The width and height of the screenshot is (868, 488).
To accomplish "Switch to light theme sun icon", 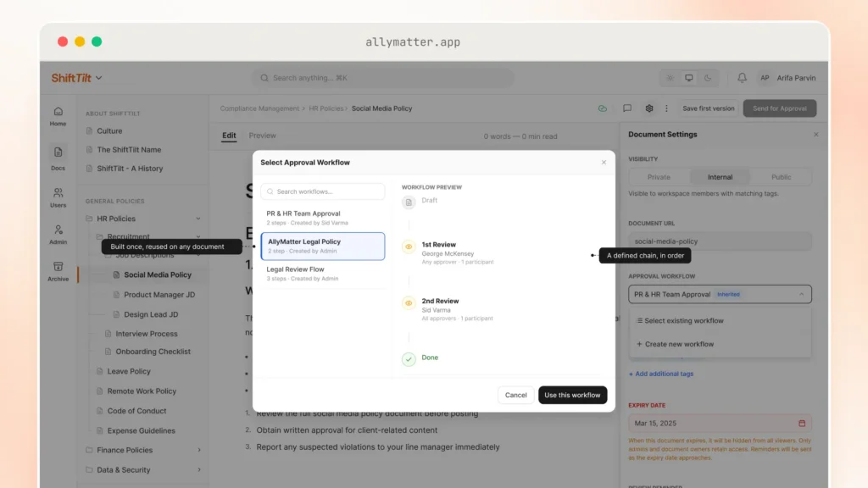I will tap(670, 78).
